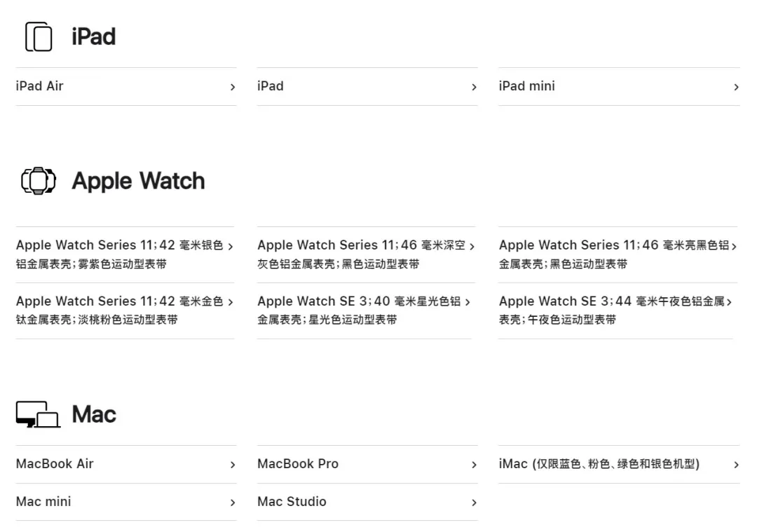The width and height of the screenshot is (757, 532).
Task: Open the iMac limited colors link
Action: (x=599, y=464)
